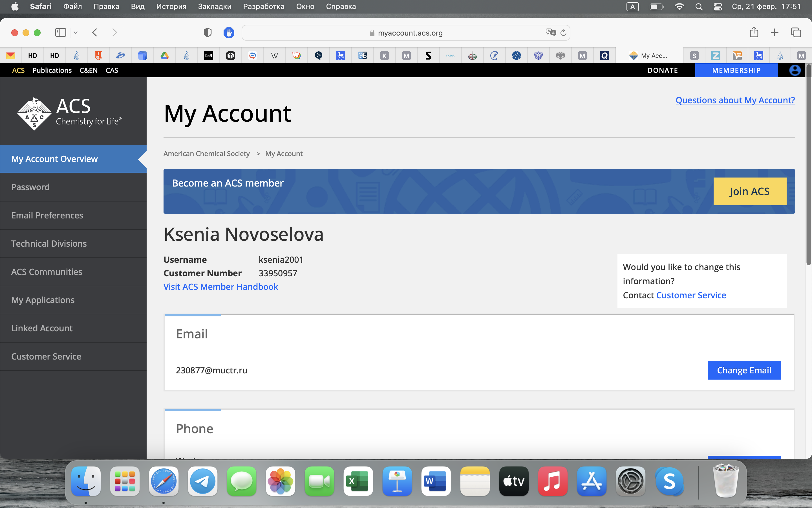Click the Customer Service contact link
Image resolution: width=812 pixels, height=508 pixels.
tap(691, 295)
